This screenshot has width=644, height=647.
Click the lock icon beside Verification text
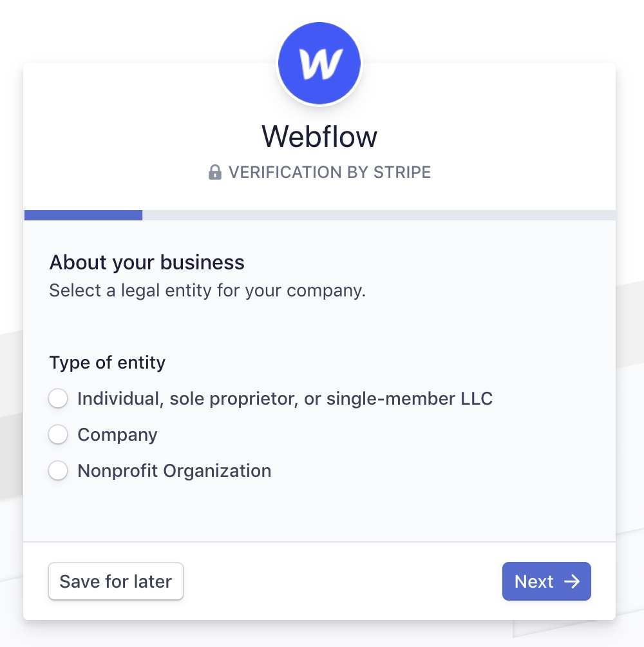tap(215, 173)
